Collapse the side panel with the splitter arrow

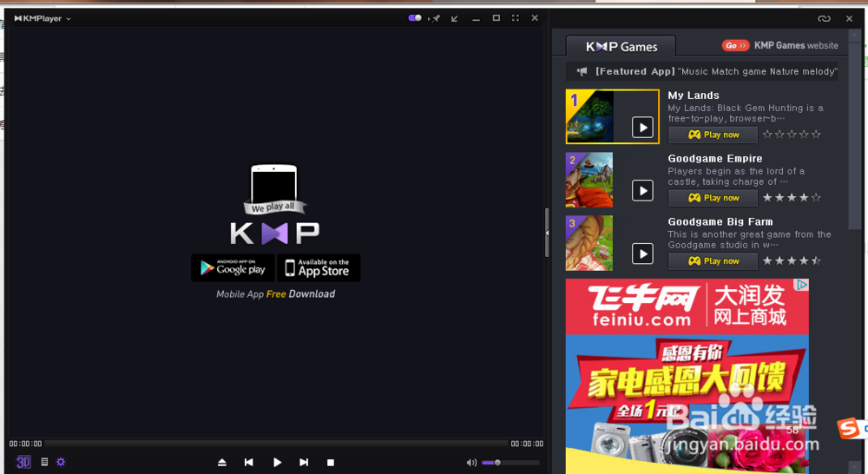[547, 233]
